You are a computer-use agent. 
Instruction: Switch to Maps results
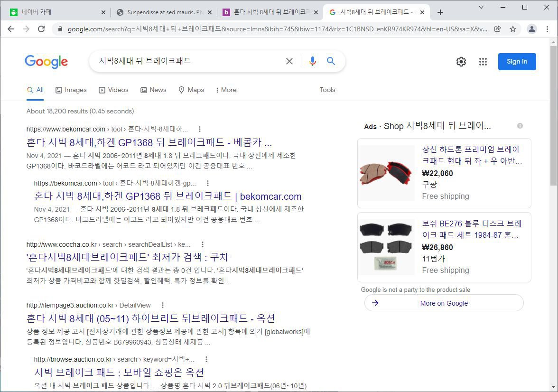191,90
